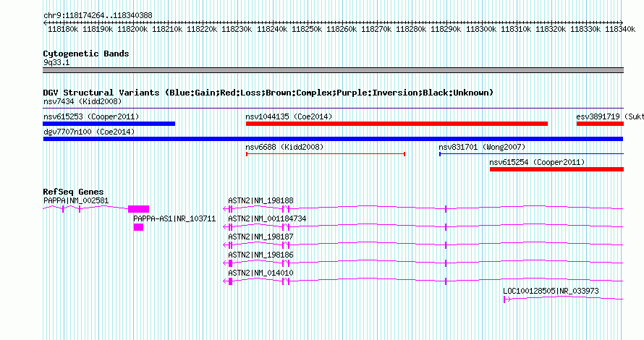Viewport: 644px width, 340px height.
Task: Click the PAPPA|NM_002581 gene label
Action: click(76, 200)
